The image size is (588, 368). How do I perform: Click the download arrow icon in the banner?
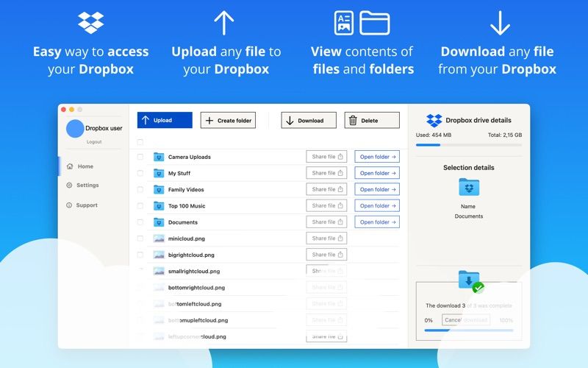coord(500,23)
